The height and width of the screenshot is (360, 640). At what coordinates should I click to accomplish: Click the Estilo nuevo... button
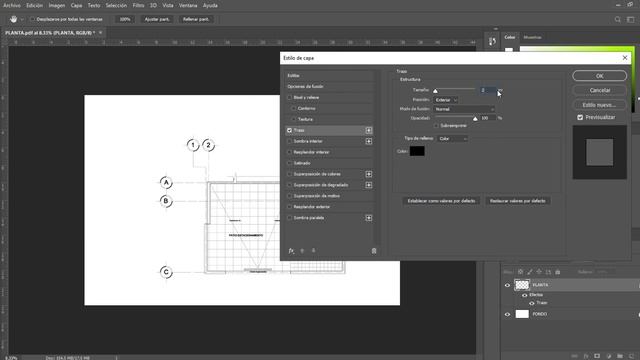(600, 105)
